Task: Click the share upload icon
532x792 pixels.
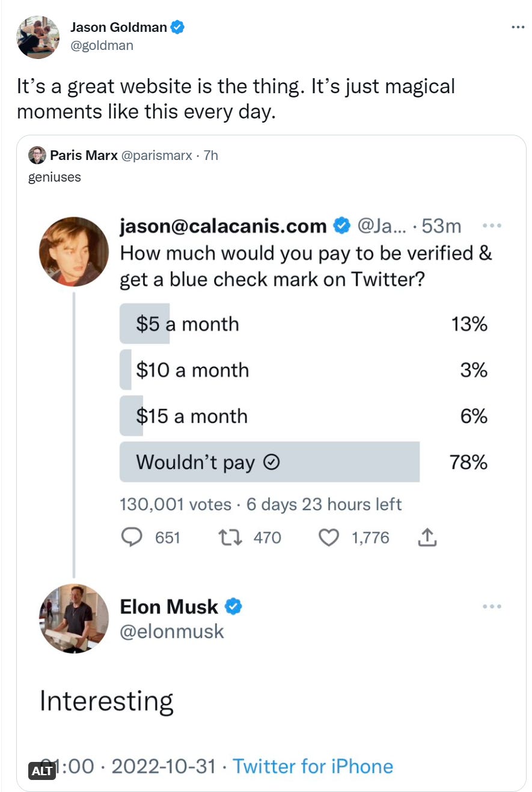Action: pyautogui.click(x=426, y=537)
